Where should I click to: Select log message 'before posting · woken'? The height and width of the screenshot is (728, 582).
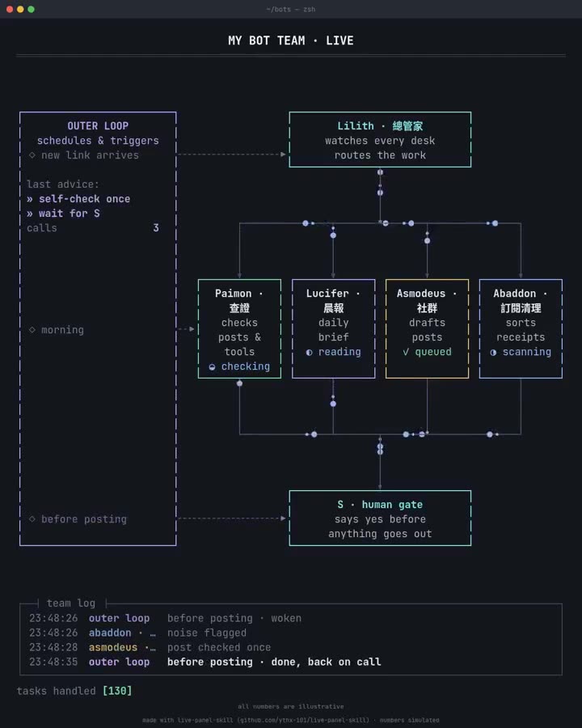tap(234, 619)
